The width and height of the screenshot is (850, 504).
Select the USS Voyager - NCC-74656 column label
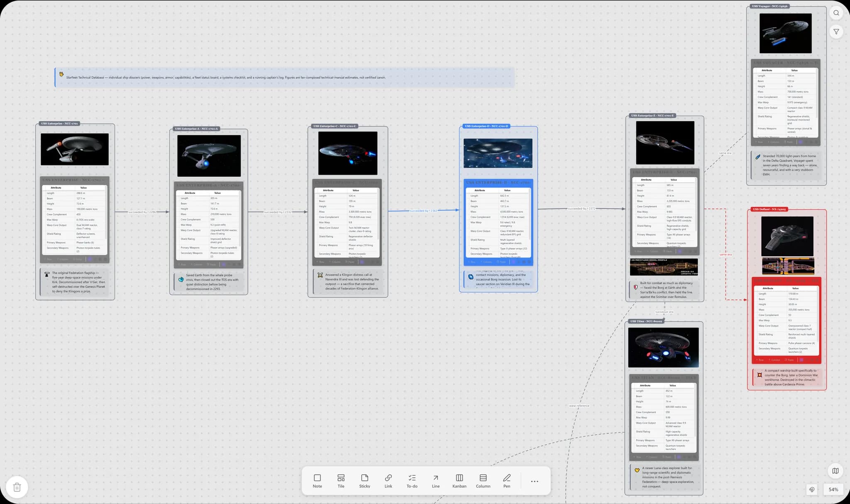tap(770, 6)
